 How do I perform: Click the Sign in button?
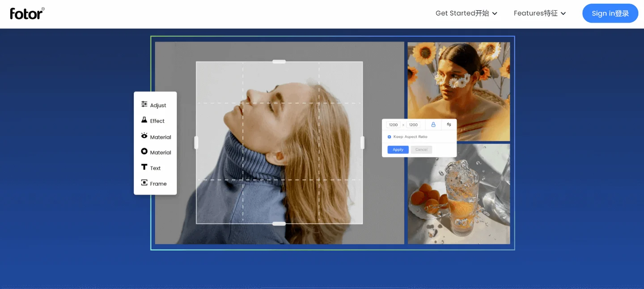coord(610,13)
